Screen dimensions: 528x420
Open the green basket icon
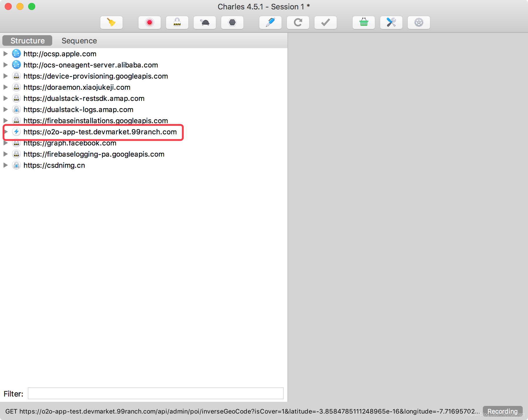pos(364,23)
